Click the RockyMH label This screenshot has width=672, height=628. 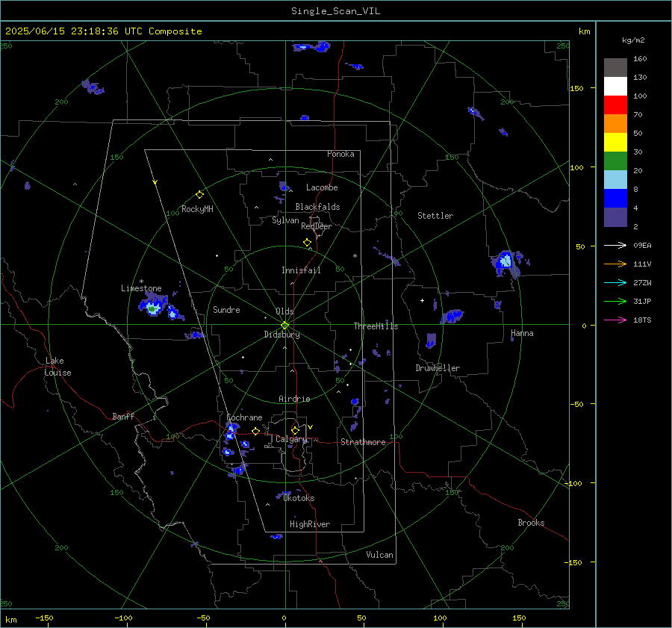coord(197,209)
